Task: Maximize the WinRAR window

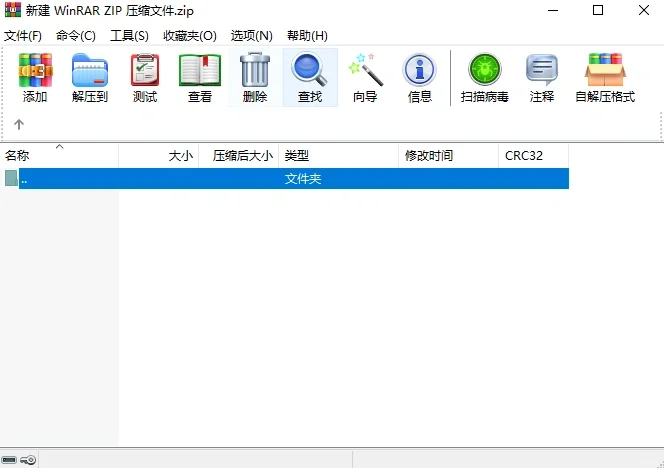Action: pyautogui.click(x=598, y=10)
